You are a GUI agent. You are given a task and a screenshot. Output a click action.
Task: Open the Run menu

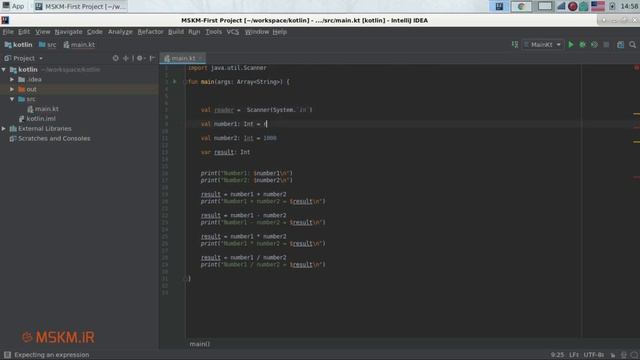[x=194, y=32]
